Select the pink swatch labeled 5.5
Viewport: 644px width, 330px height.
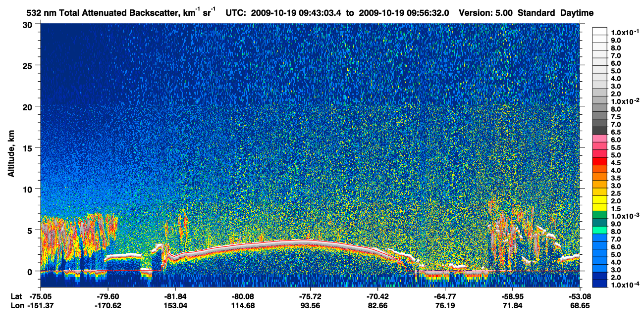(599, 147)
